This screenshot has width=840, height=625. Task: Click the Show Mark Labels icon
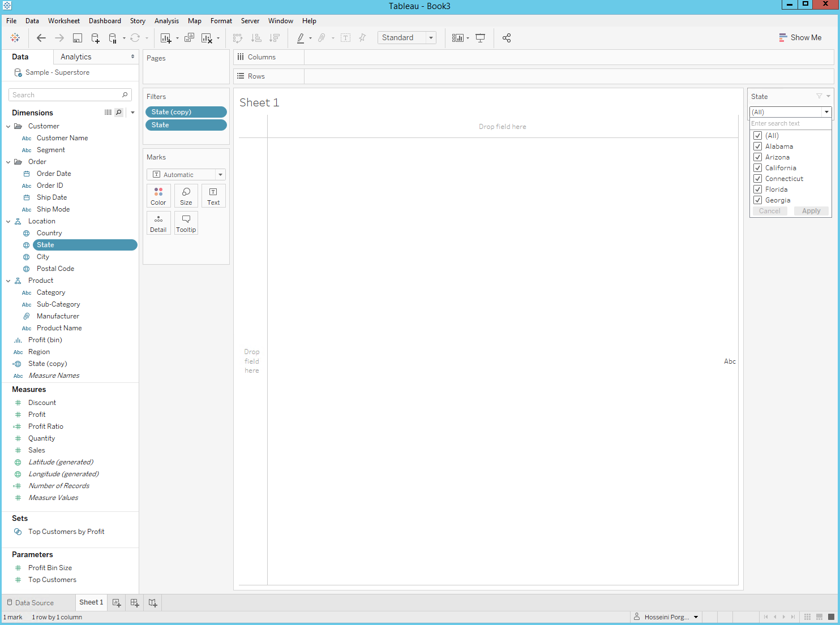(x=346, y=38)
